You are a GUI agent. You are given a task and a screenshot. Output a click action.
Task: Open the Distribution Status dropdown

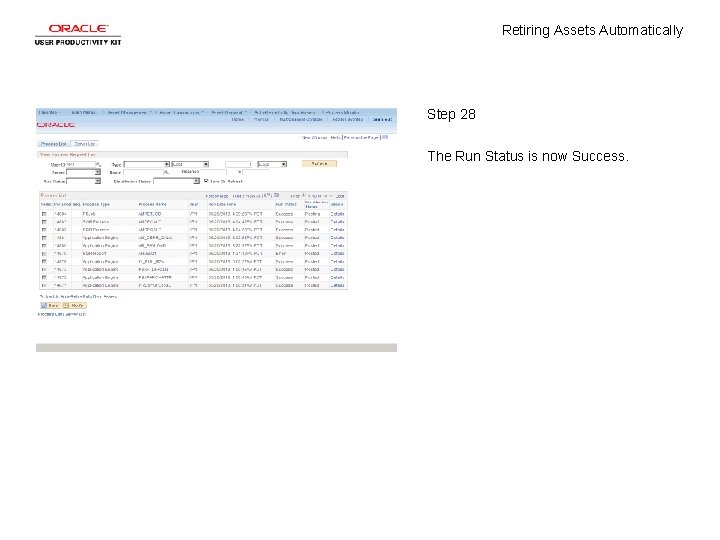176,181
